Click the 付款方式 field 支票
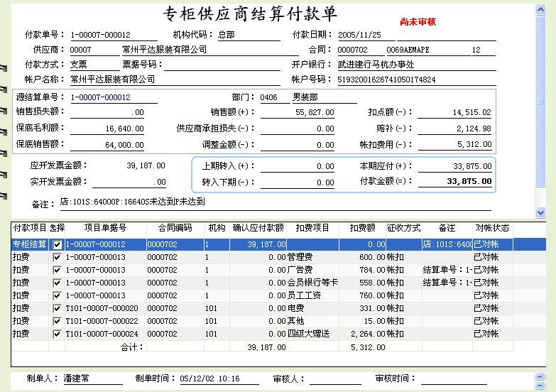Screen dimensions: 556x392 [x=94, y=65]
